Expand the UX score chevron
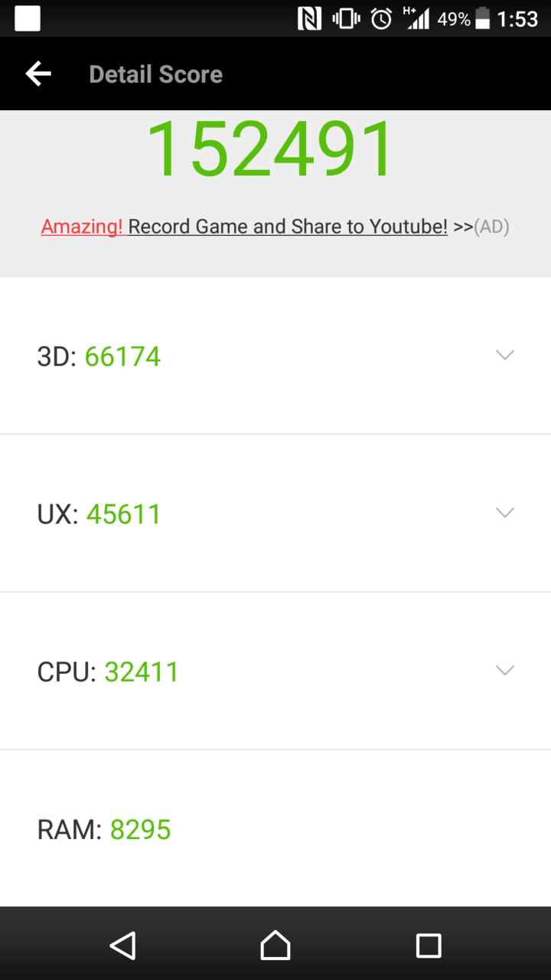This screenshot has width=551, height=980. click(504, 512)
